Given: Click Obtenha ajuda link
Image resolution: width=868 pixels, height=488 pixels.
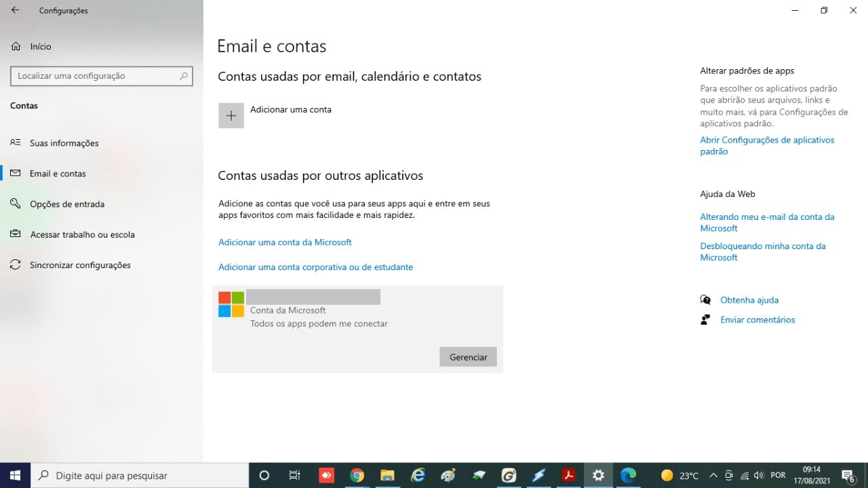Looking at the screenshot, I should pos(749,300).
